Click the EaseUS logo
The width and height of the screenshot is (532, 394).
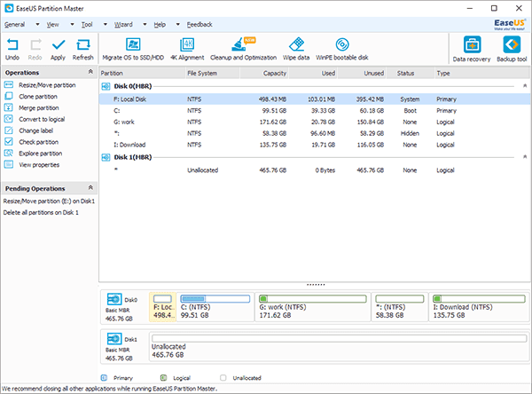(510, 24)
